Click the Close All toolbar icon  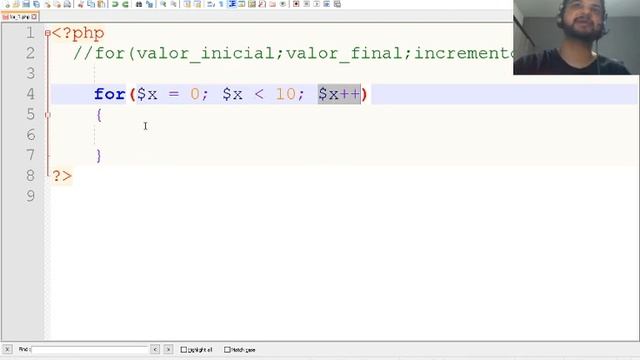tap(58, 4)
